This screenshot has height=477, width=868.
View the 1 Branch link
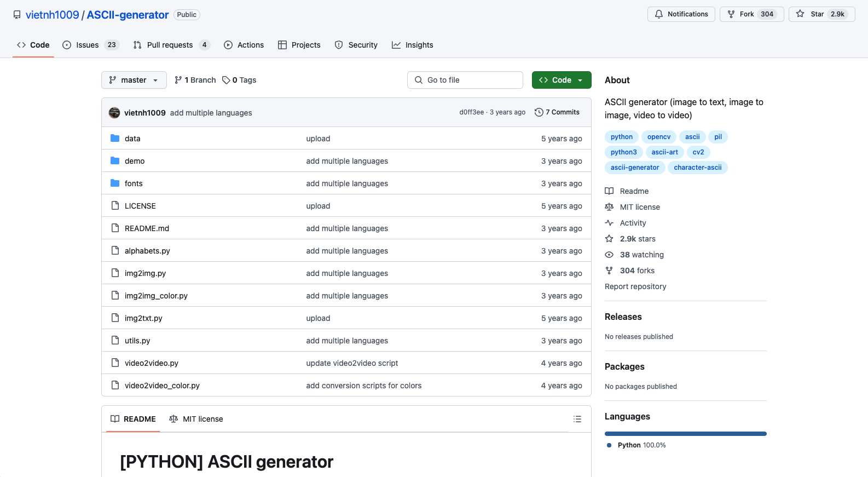click(x=195, y=80)
